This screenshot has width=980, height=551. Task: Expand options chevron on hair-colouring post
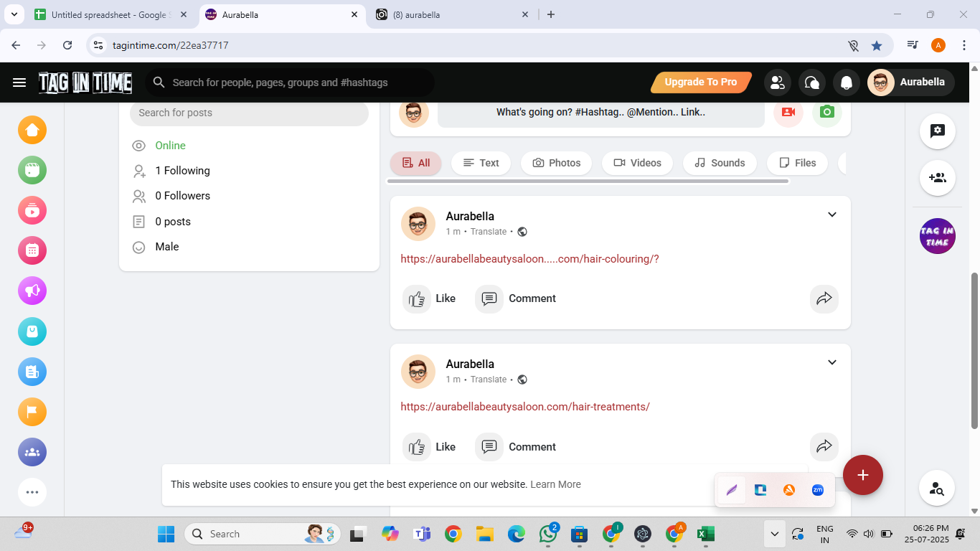point(832,215)
